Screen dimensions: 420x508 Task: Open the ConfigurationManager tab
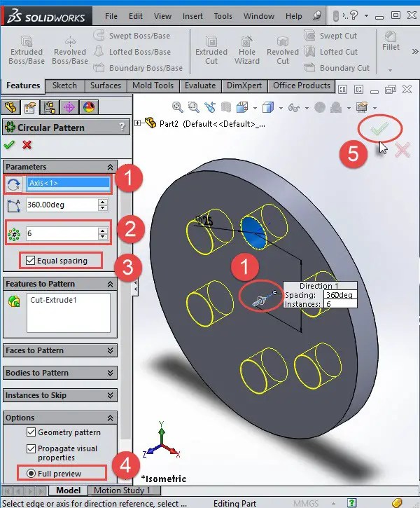(x=50, y=107)
